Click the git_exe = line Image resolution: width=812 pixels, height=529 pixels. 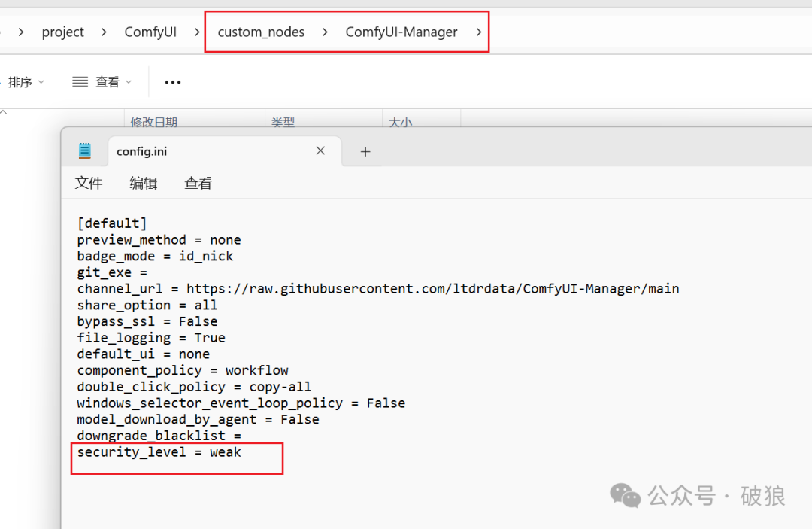112,272
